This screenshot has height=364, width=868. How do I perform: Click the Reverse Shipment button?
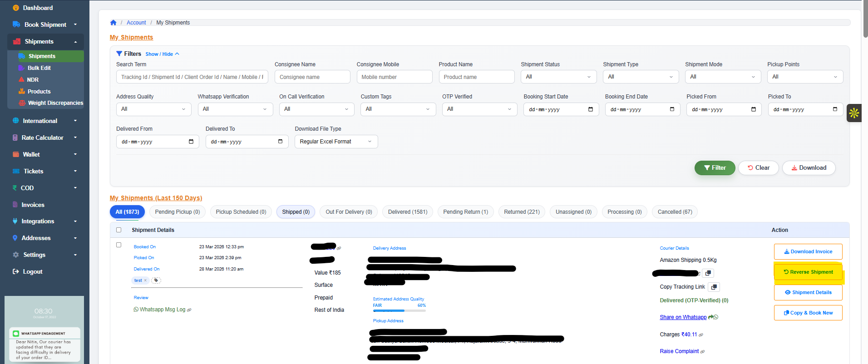808,272
